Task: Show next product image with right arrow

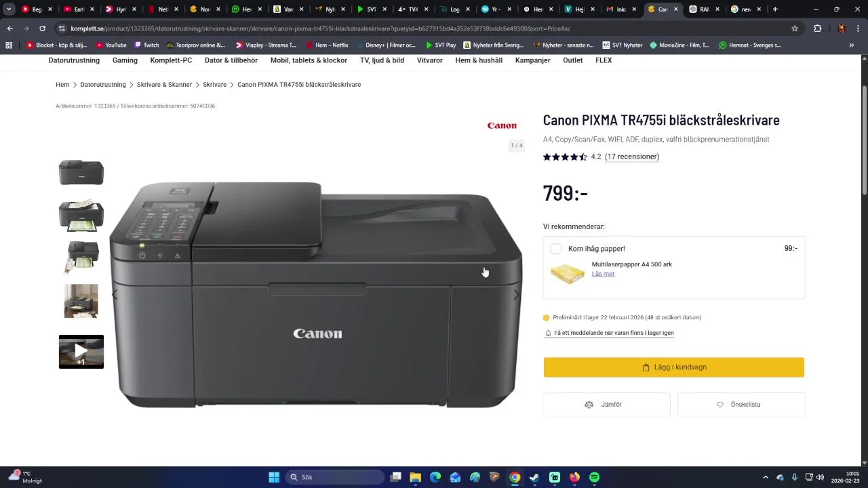Action: click(x=516, y=294)
